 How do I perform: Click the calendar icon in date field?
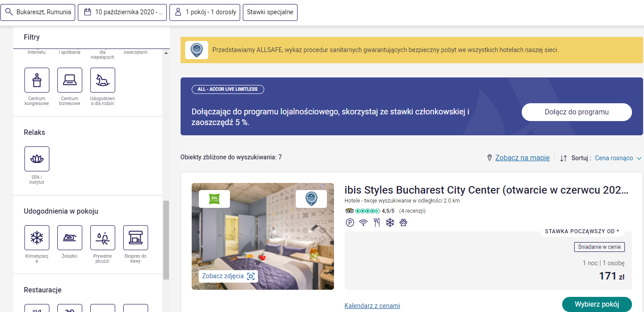pos(88,12)
